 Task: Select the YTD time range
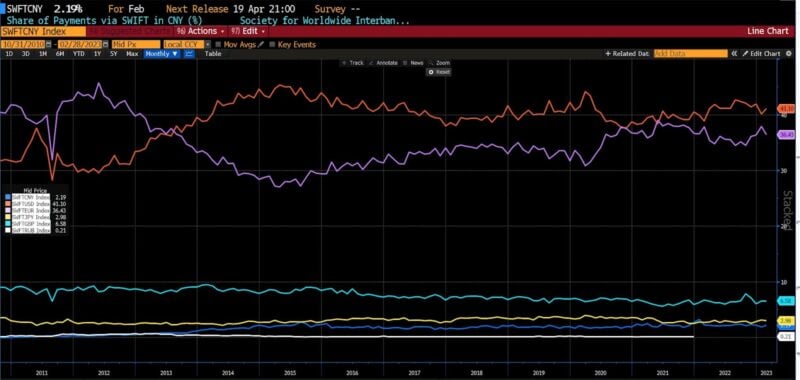click(x=79, y=53)
